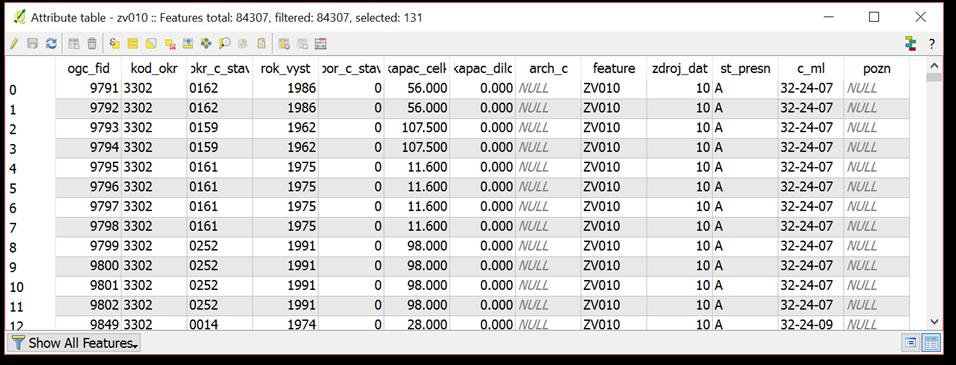The width and height of the screenshot is (956, 365).
Task: Click the delete selected features trash icon
Action: pyautogui.click(x=92, y=43)
